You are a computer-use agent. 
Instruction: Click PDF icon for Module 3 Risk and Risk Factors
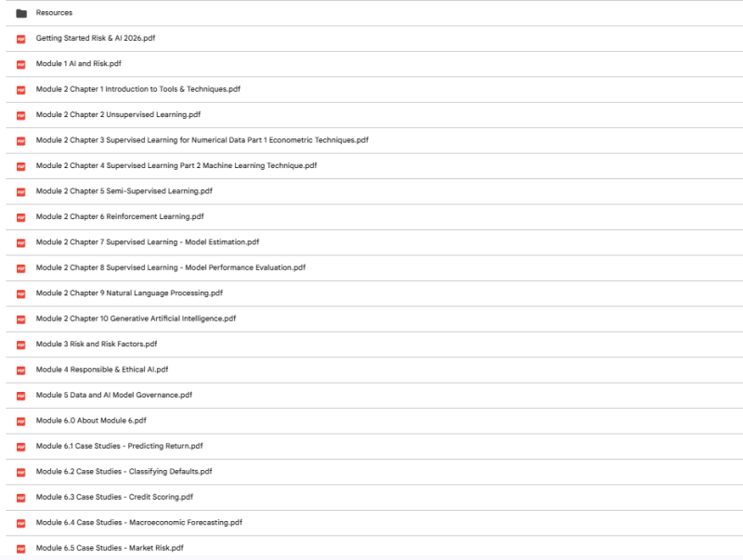tap(21, 345)
